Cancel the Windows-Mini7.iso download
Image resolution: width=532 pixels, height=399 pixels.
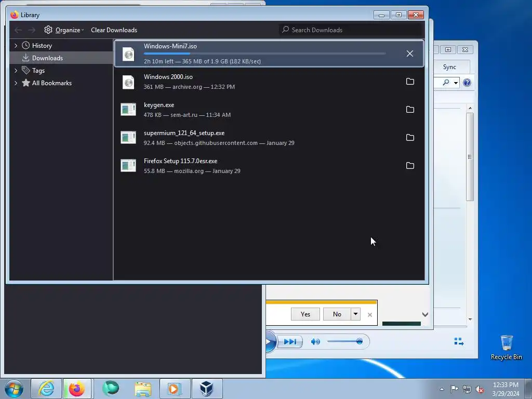pos(409,54)
